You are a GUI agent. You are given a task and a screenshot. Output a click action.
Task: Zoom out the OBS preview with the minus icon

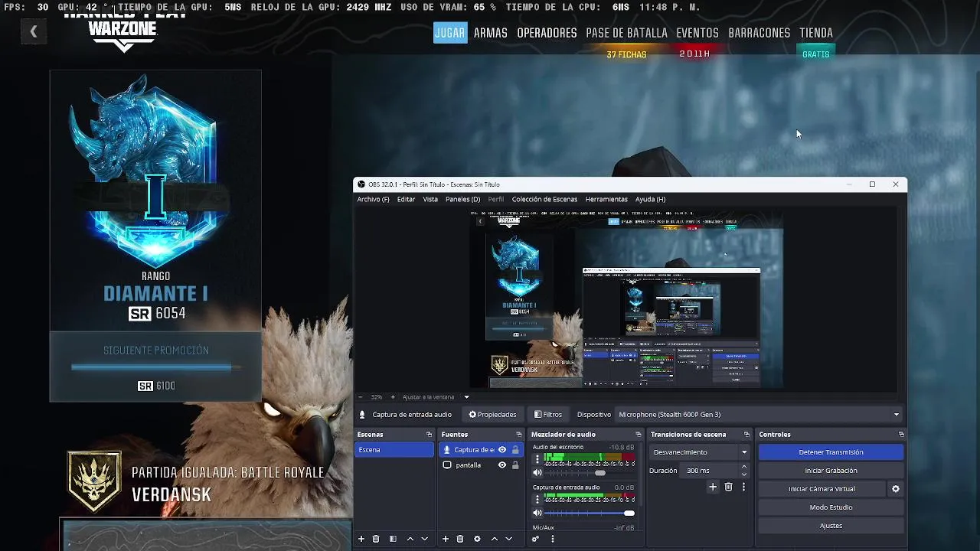coord(361,397)
